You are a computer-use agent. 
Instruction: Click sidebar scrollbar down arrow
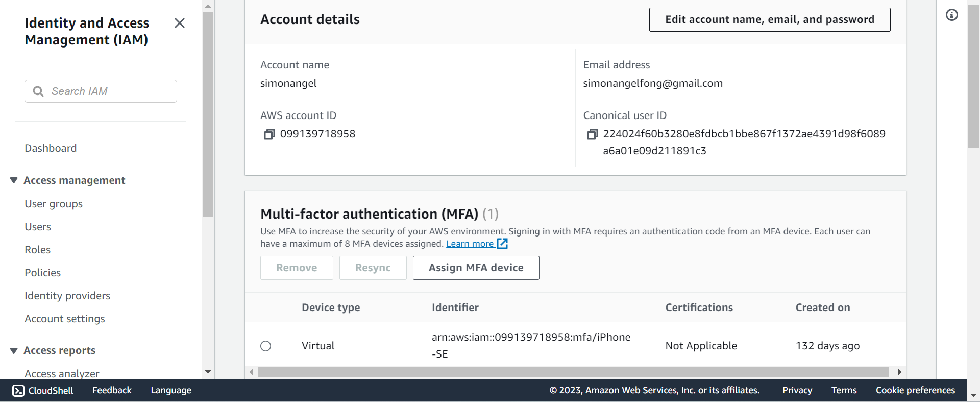208,372
